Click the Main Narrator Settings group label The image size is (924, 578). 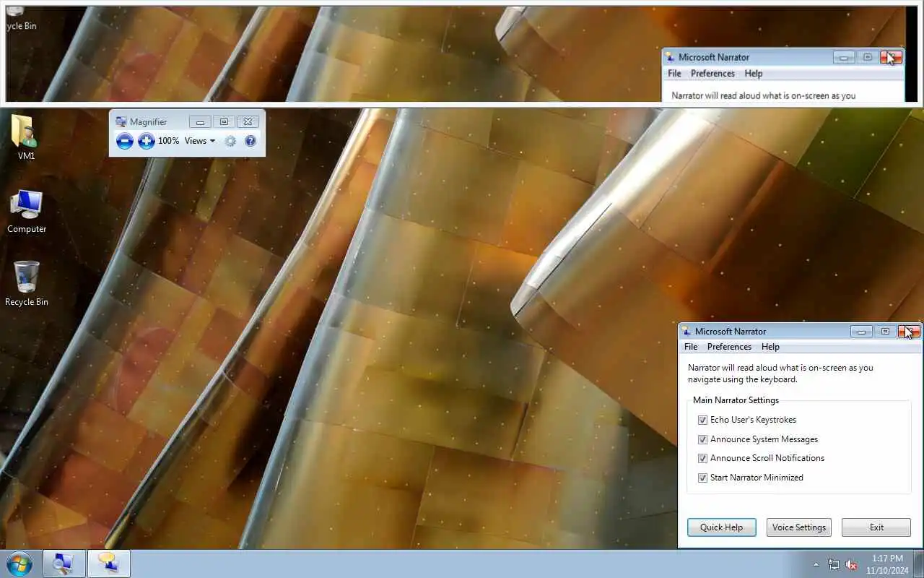click(736, 400)
